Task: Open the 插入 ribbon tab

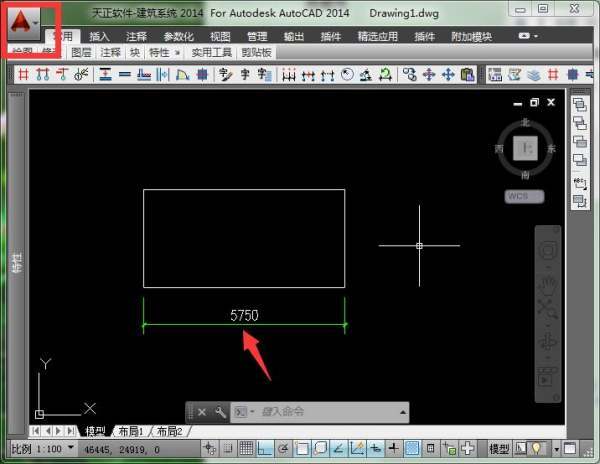Action: click(100, 36)
